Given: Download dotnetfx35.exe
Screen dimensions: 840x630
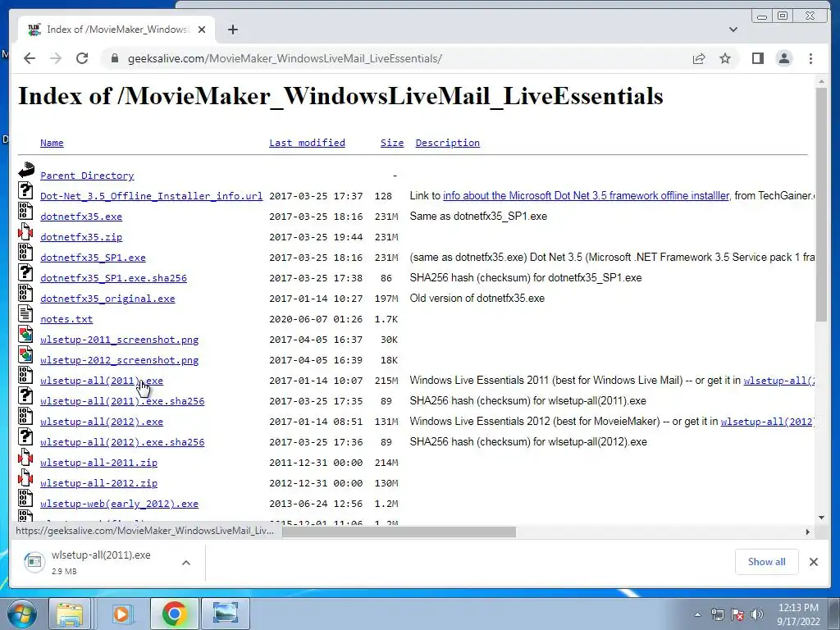Looking at the screenshot, I should click(x=81, y=217).
